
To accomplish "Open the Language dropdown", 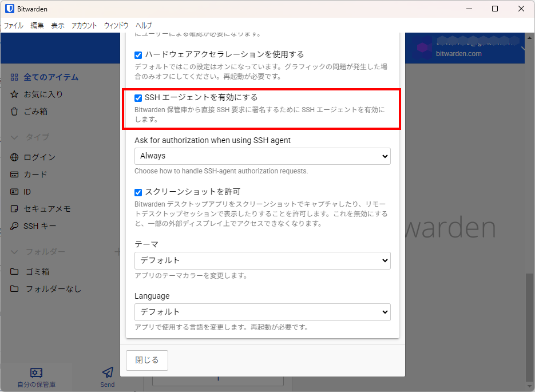I will pos(262,312).
